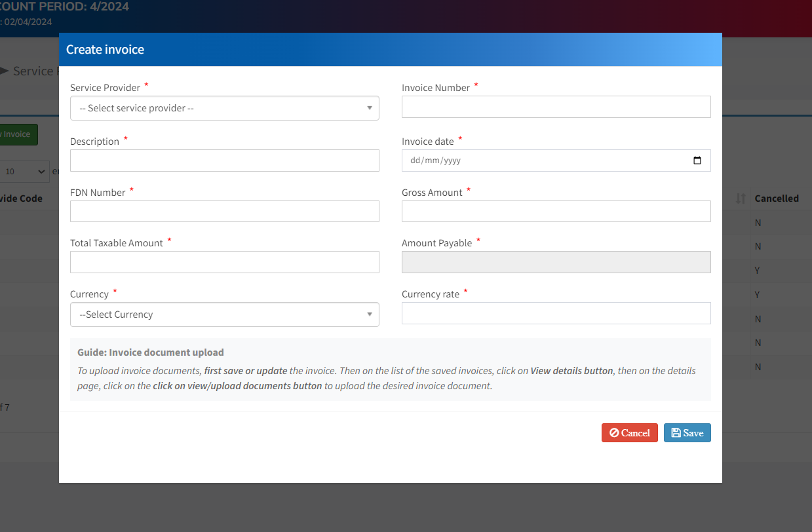Click the greyed Amount Payable field

[556, 262]
